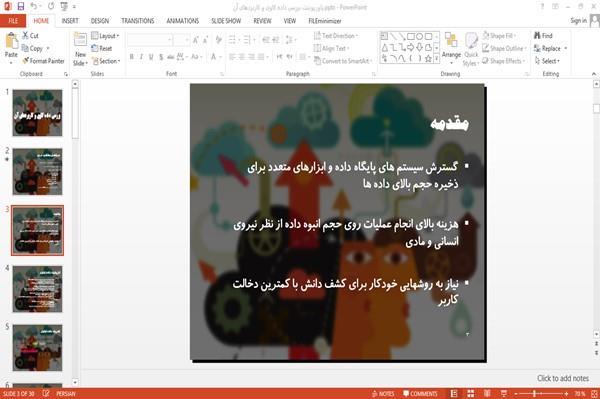This screenshot has width=600, height=399.
Task: Open the font name combo box
Action: coord(149,40)
